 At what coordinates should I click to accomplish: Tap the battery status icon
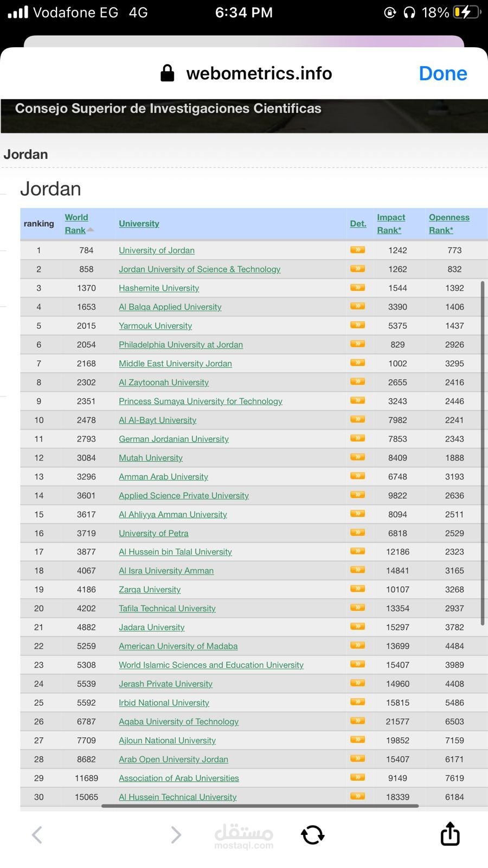(467, 12)
